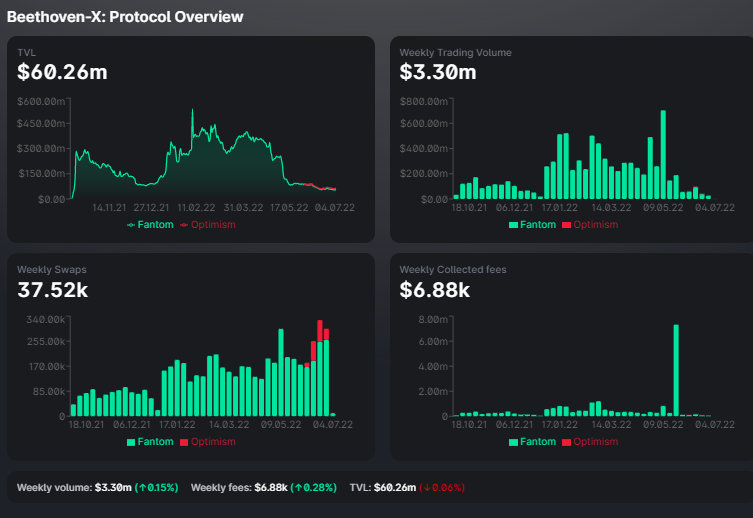Hide Fantom in Weekly Trading Volume legend
The width and height of the screenshot is (753, 518).
click(533, 225)
